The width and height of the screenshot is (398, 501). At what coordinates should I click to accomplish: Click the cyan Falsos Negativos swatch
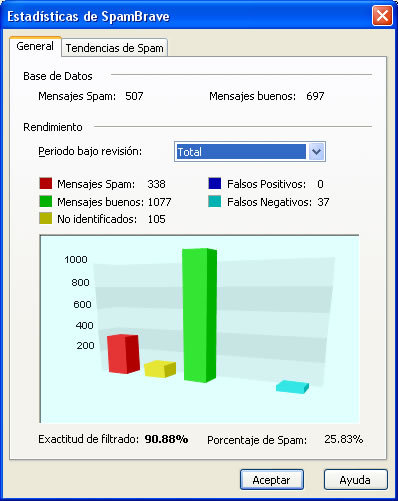pyautogui.click(x=215, y=201)
